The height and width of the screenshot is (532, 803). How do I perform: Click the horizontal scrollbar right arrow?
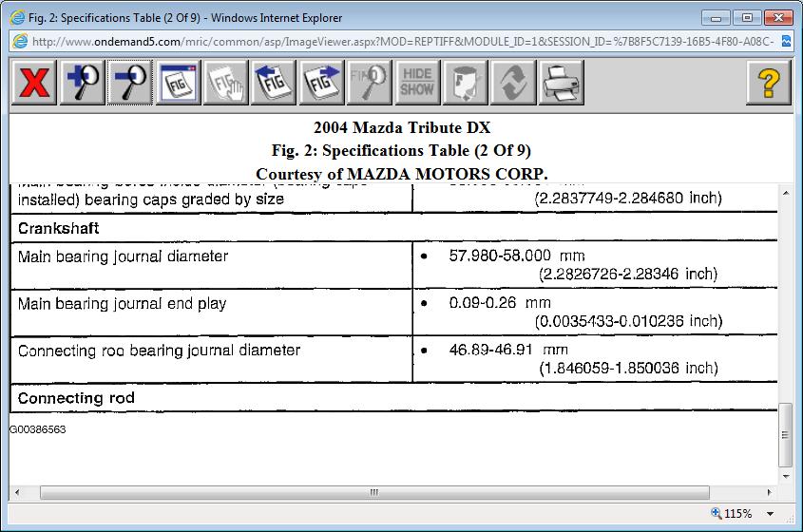769,492
